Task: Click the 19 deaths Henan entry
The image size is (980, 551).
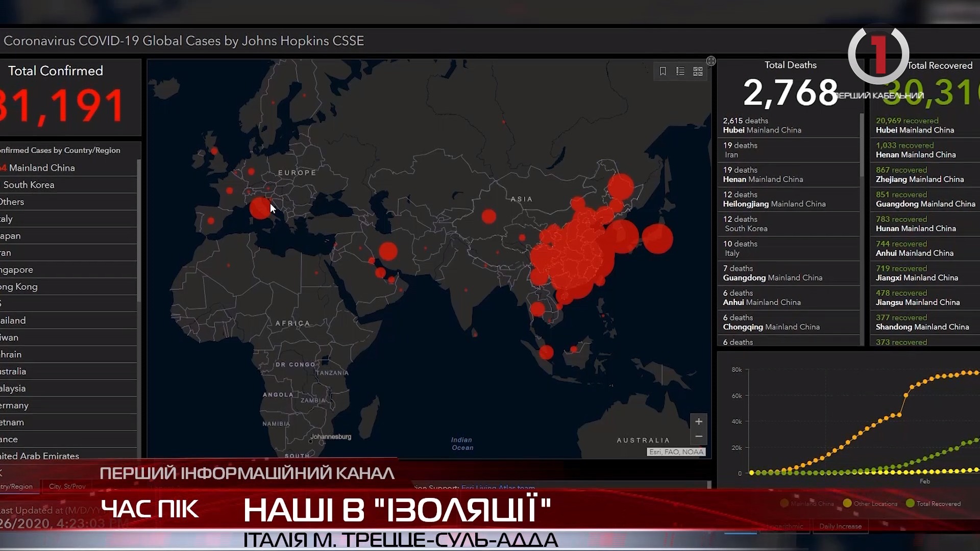Action: 789,174
